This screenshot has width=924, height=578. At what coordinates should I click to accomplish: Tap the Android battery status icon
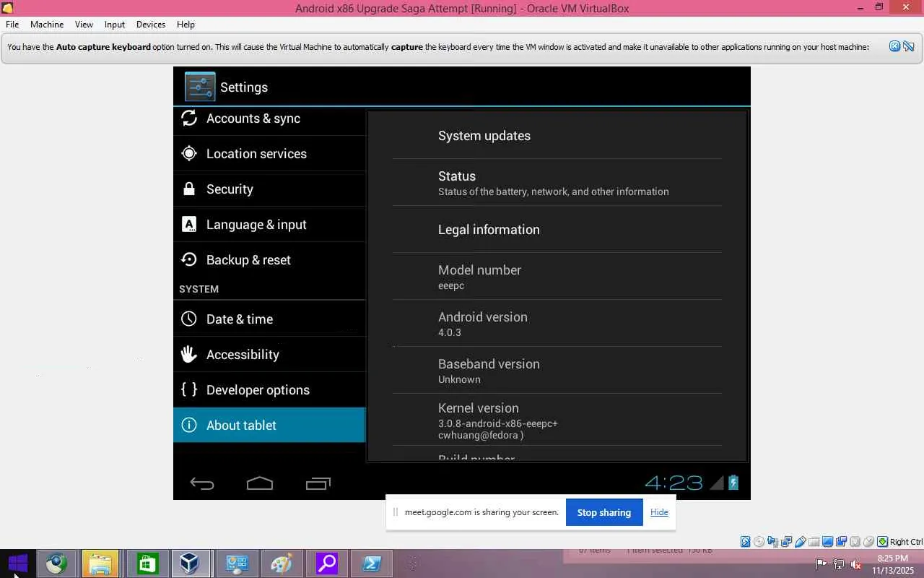tap(733, 483)
